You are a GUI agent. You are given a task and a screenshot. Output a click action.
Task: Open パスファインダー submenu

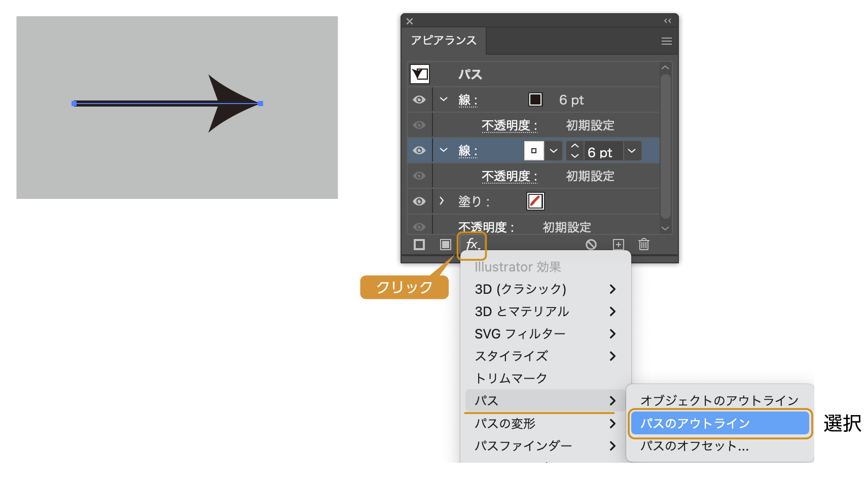(x=546, y=446)
